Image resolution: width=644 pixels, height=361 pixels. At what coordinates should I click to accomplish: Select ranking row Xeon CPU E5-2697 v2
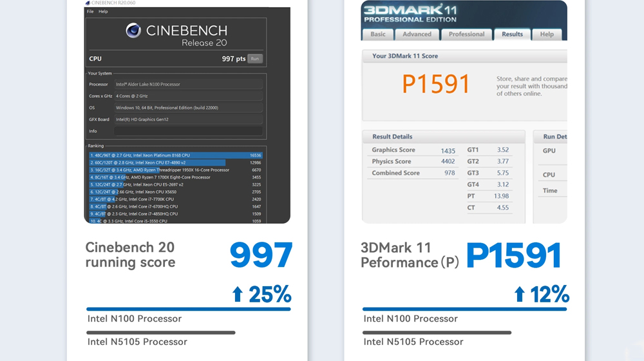(176, 184)
